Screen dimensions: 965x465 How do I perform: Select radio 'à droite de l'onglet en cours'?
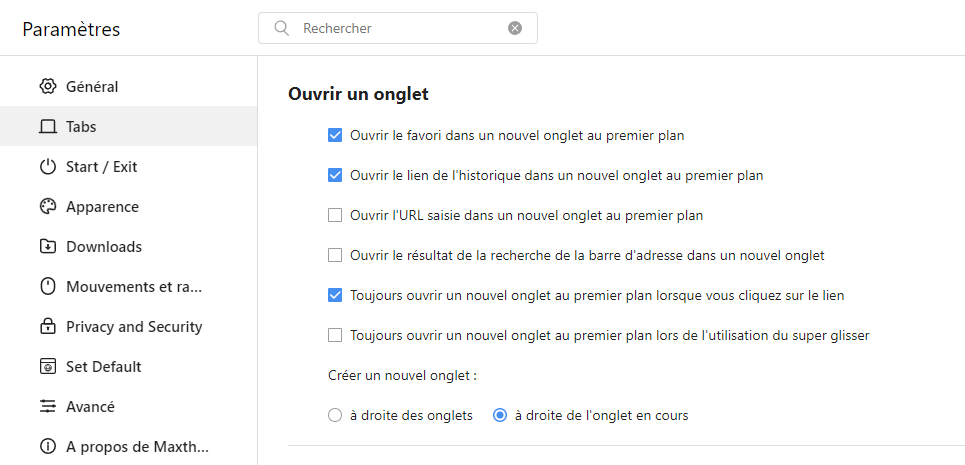coord(500,416)
